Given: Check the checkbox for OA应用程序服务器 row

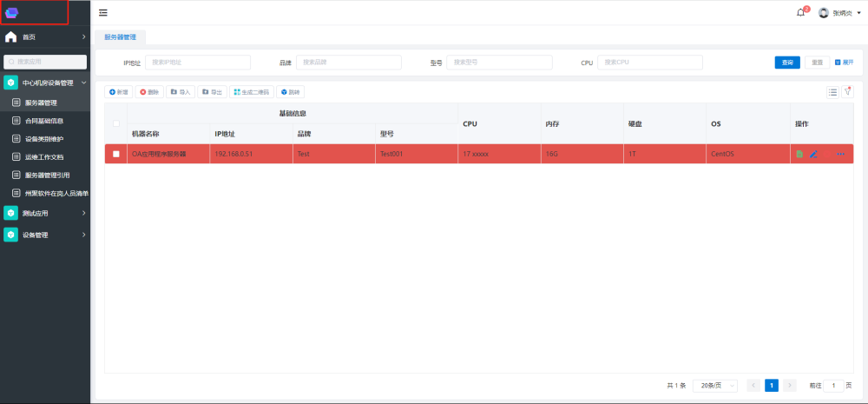Looking at the screenshot, I should (x=116, y=154).
